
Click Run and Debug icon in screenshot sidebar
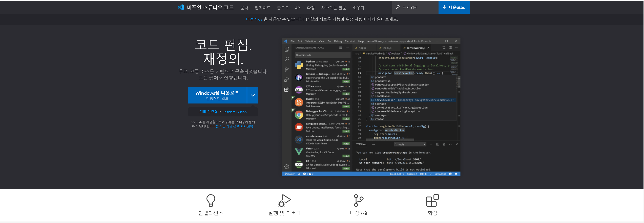pyautogui.click(x=287, y=79)
